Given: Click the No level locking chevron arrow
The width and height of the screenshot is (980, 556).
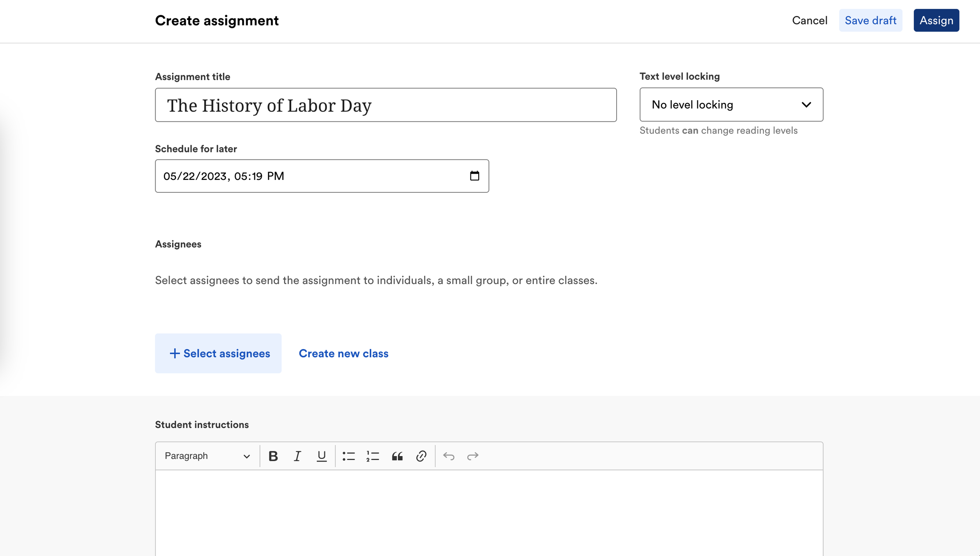Looking at the screenshot, I should click(806, 105).
